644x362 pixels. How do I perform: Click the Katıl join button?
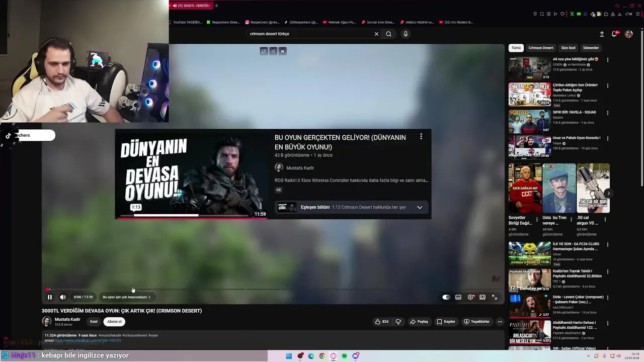94,322
